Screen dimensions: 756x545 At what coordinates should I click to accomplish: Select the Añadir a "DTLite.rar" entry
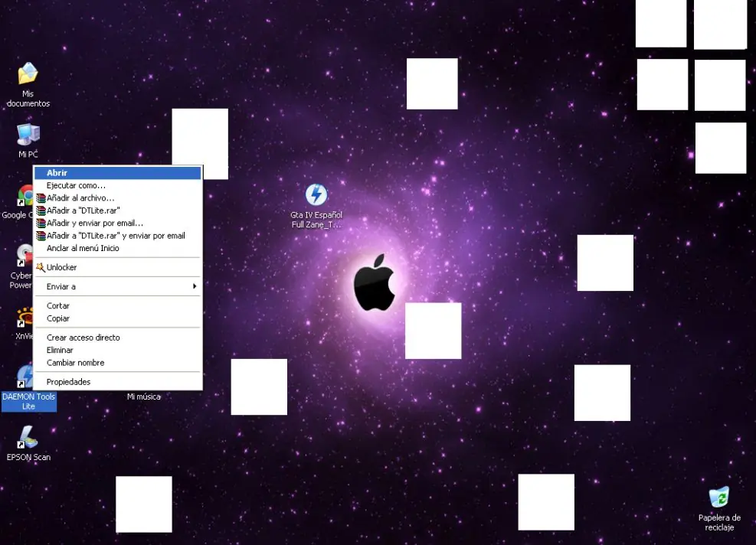click(118, 210)
